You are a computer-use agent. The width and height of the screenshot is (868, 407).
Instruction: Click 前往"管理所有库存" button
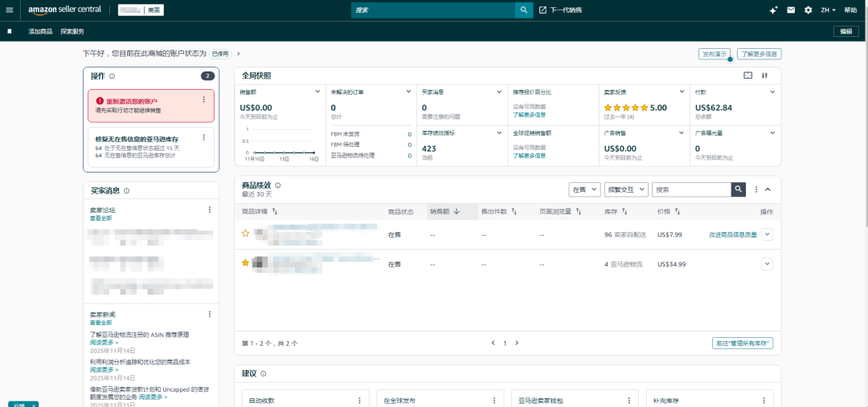(x=743, y=344)
